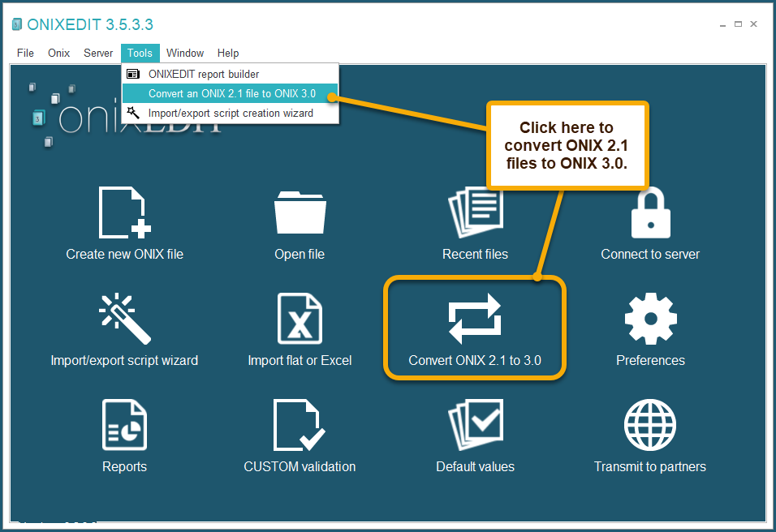Screen dimensions: 776x532
Task: Close the open Tools menu
Action: (x=140, y=53)
